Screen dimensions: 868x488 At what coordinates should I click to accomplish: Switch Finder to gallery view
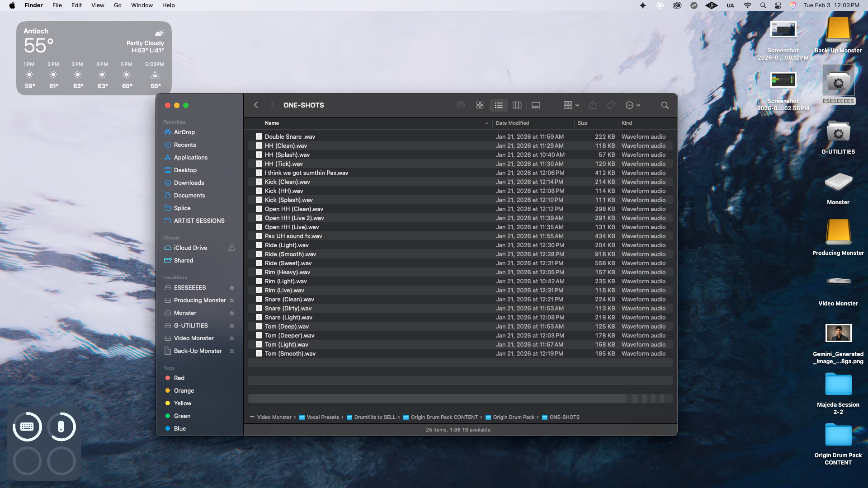tap(536, 105)
